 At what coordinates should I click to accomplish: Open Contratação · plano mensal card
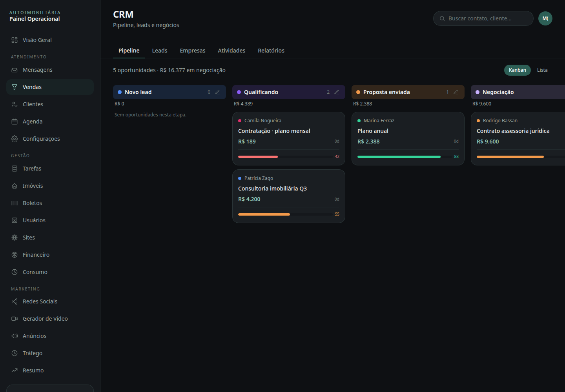tap(289, 139)
